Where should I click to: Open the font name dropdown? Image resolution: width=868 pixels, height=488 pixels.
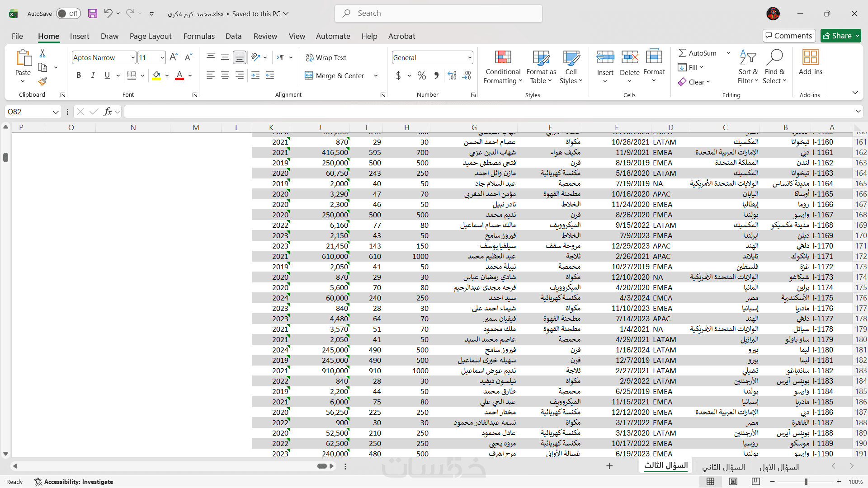pos(132,57)
